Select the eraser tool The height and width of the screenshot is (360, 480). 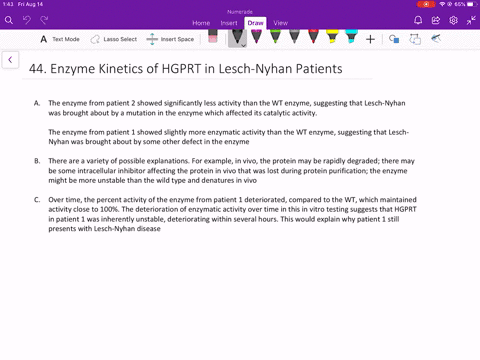click(213, 36)
